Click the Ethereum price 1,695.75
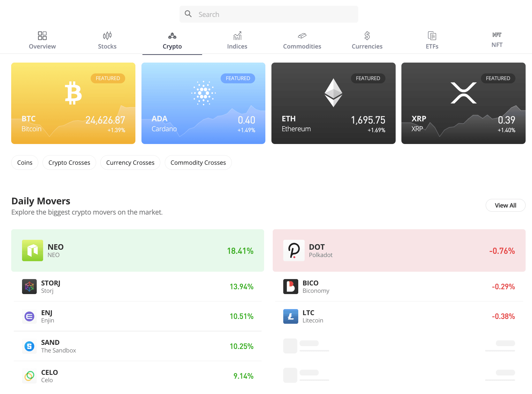The height and width of the screenshot is (394, 532). point(368,120)
